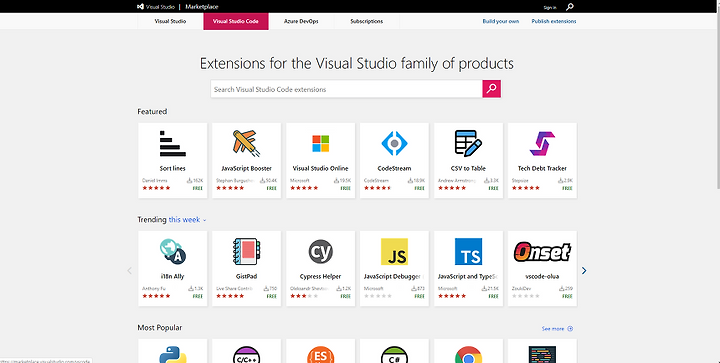
Task: Click the vscode-olua title text
Action: point(542,277)
